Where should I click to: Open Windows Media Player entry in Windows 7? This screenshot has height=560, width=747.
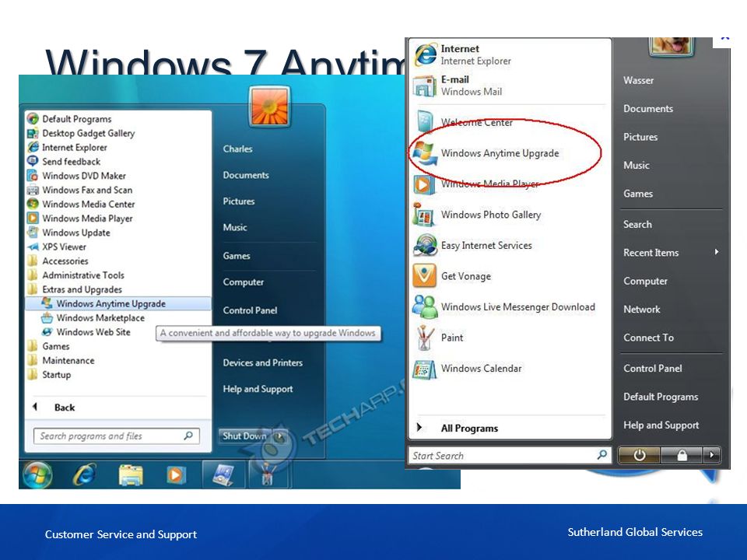click(87, 218)
